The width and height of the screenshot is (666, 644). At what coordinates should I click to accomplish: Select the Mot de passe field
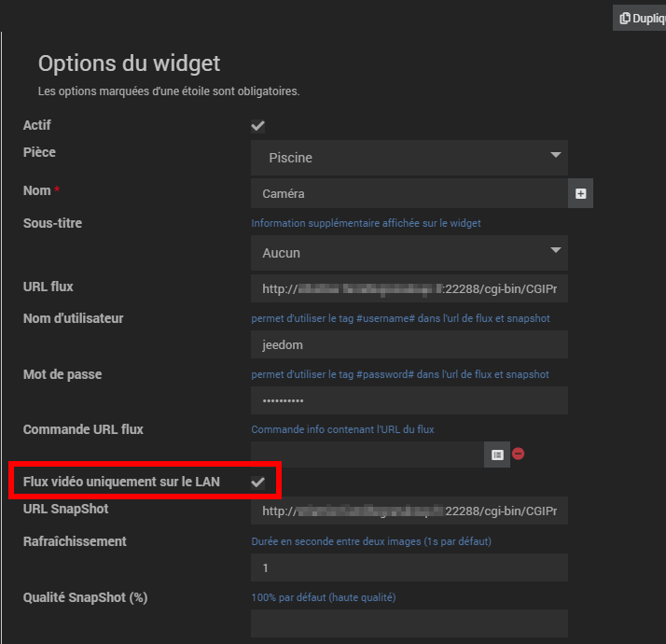[x=409, y=400]
